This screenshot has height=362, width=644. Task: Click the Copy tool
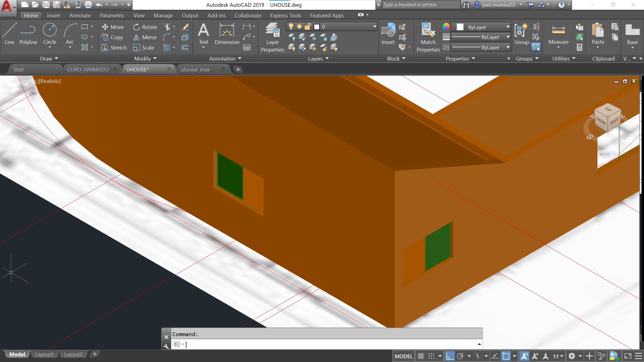click(x=112, y=37)
